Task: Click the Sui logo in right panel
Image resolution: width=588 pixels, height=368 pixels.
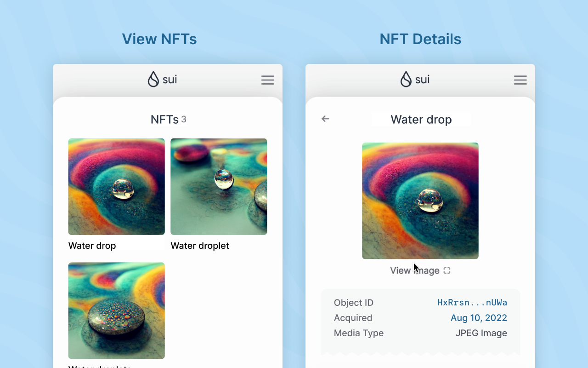Action: (415, 79)
